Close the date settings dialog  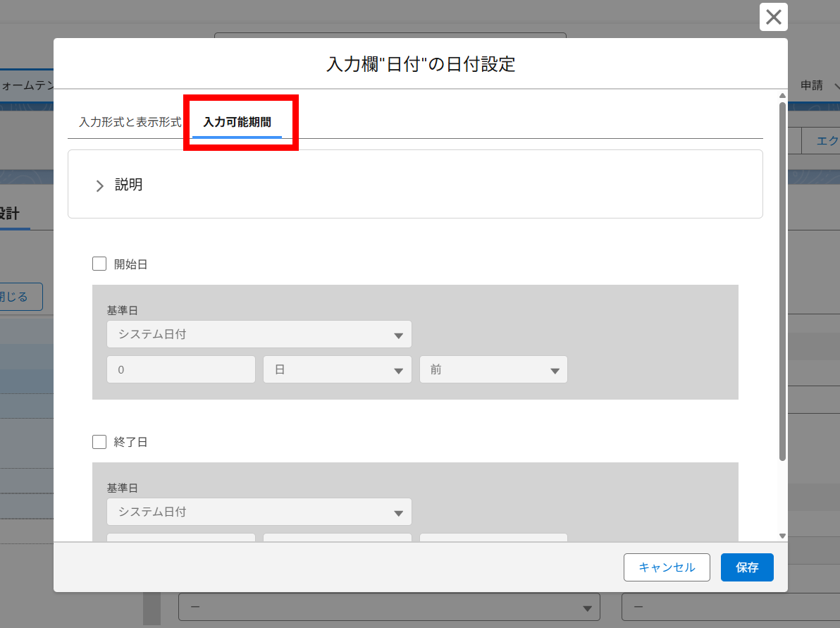click(x=773, y=18)
